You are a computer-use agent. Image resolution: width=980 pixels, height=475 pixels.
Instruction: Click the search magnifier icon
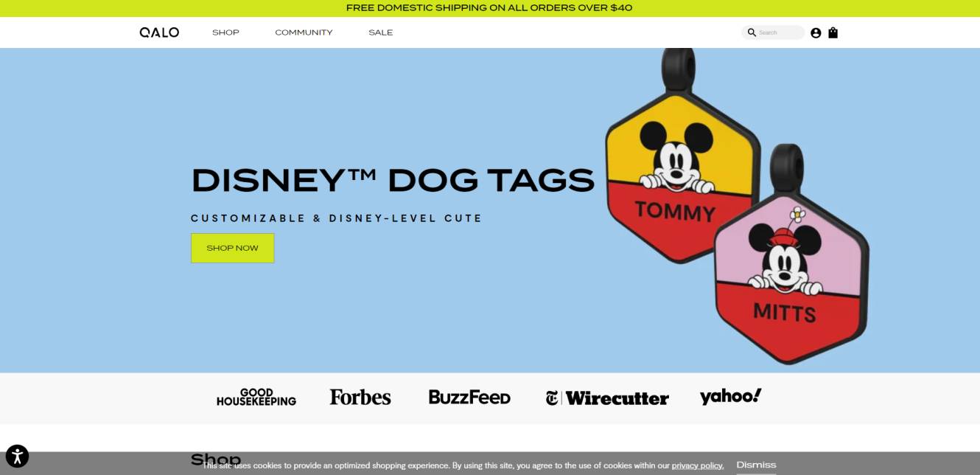(x=752, y=32)
